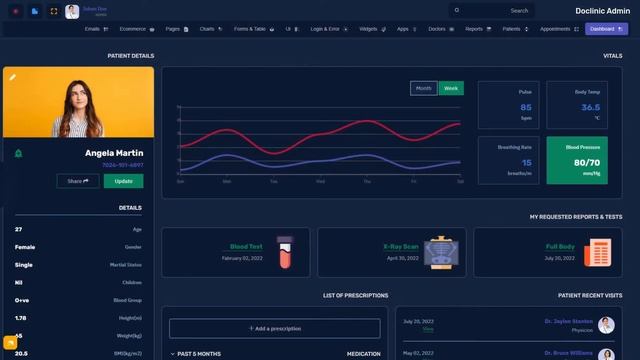The width and height of the screenshot is (640, 360).
Task: Select the Pulse vitals card
Action: (x=508, y=105)
